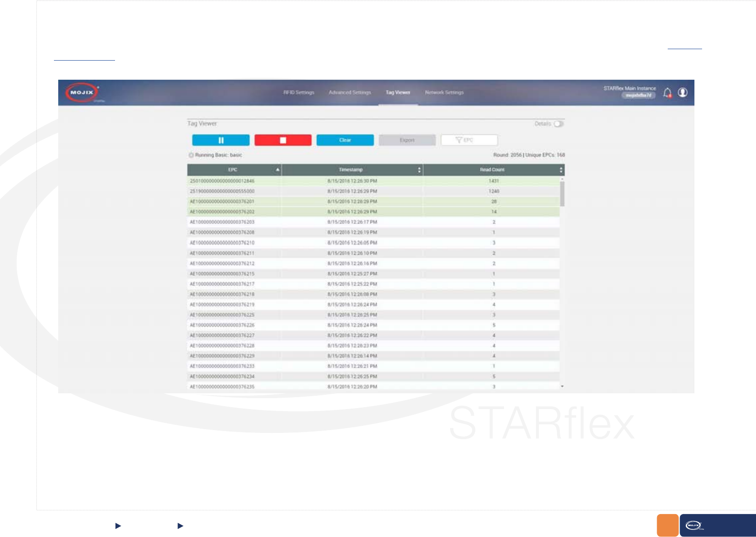Click the Clear button

345,140
